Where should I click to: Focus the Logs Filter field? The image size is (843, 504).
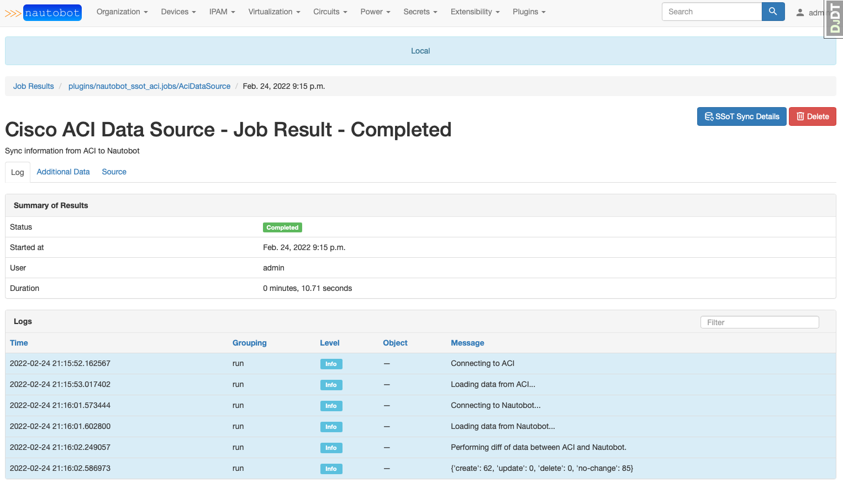760,322
